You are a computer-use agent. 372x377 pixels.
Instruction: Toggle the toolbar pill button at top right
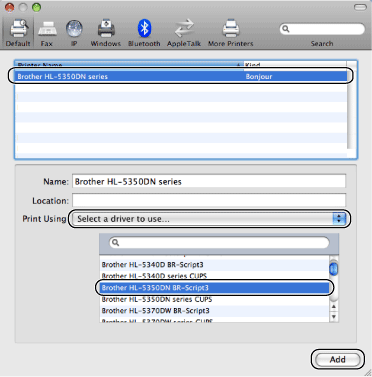coord(360,7)
